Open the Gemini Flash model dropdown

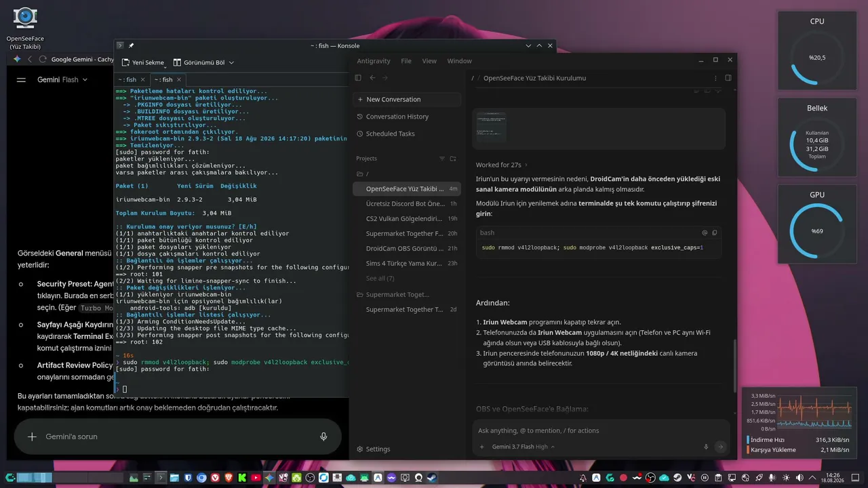point(62,79)
